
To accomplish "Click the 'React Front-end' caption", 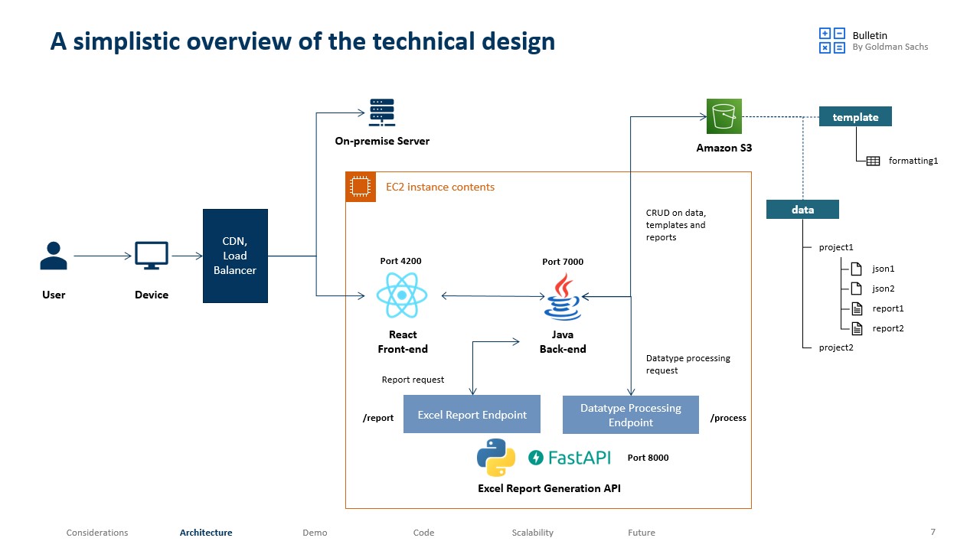I will click(403, 342).
